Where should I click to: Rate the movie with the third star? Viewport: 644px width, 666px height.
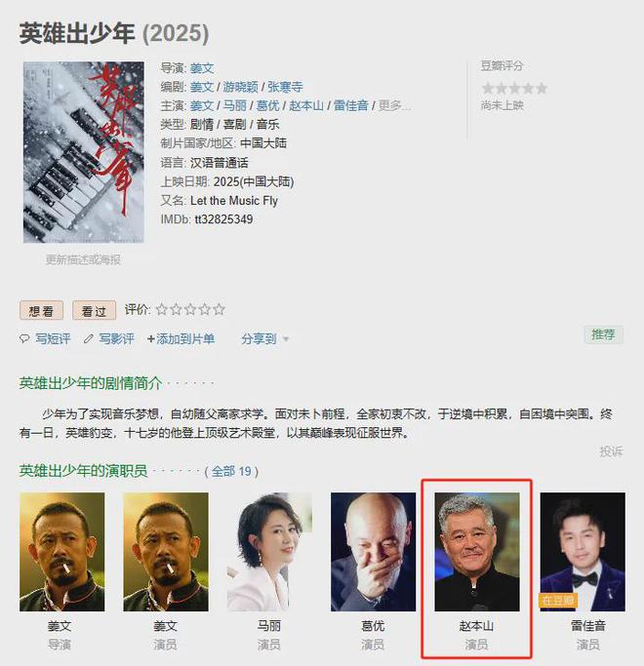pos(190,309)
